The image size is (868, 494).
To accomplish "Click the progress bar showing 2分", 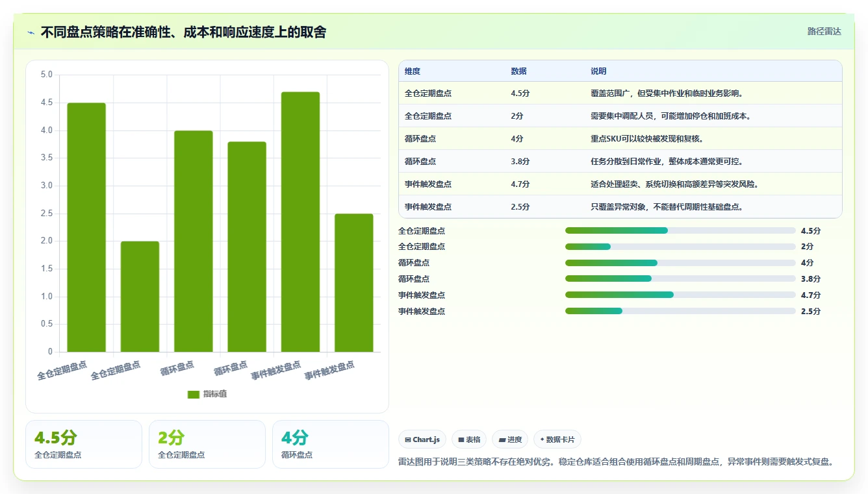I will tap(680, 247).
